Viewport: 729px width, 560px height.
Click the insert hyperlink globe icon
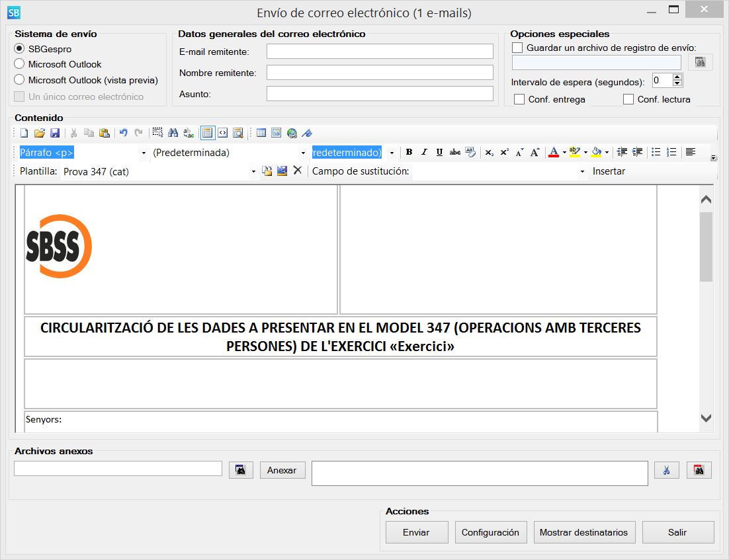291,132
